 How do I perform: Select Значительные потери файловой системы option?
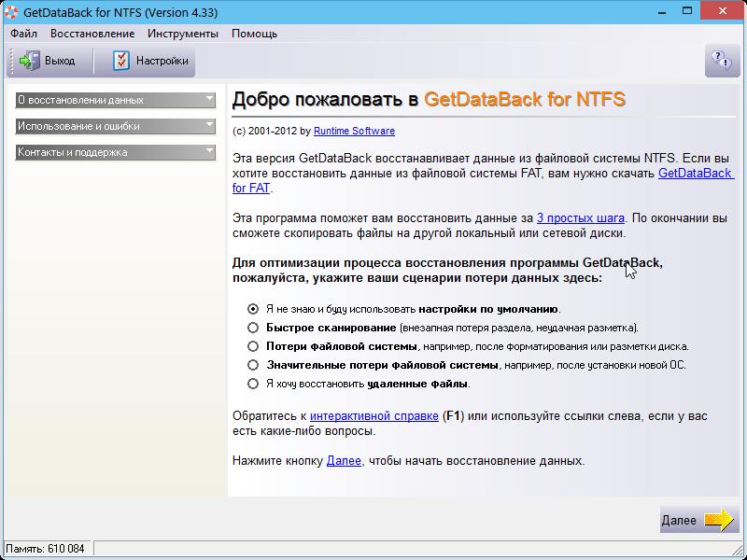tap(253, 365)
